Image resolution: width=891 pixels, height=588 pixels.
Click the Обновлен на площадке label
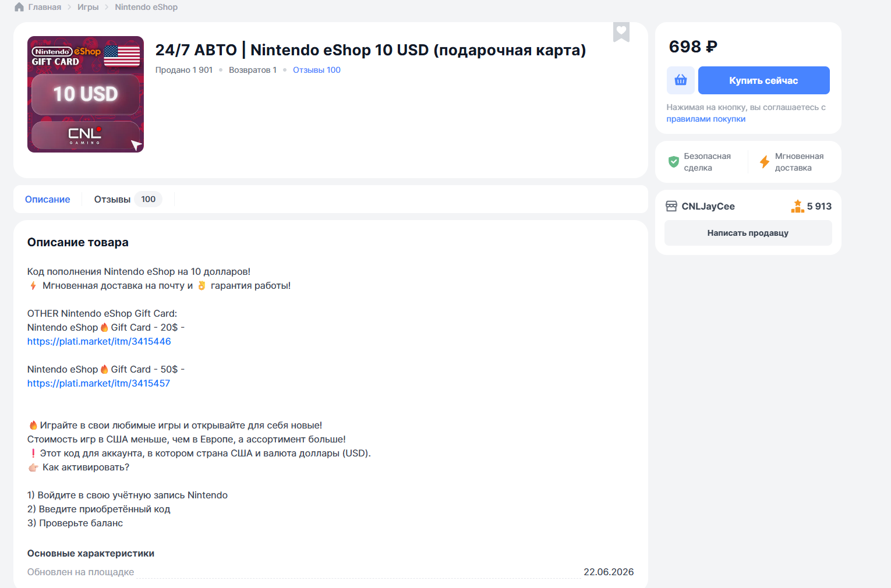81,572
